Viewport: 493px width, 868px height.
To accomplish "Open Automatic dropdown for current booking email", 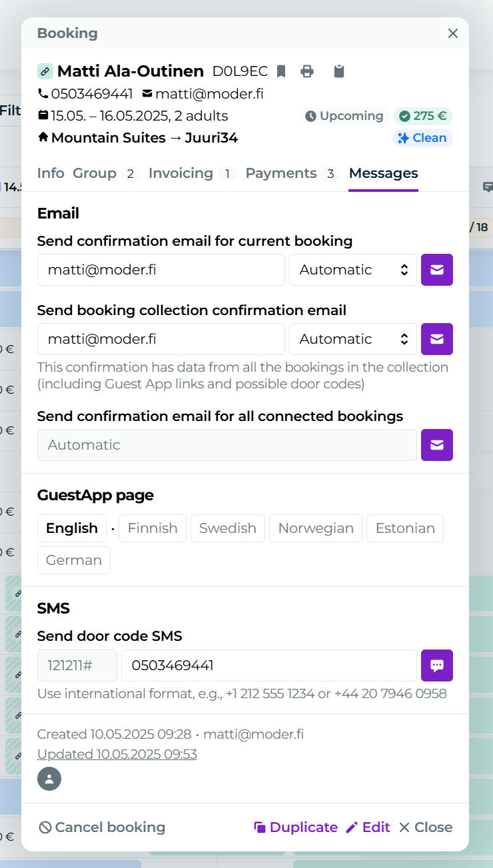I will coord(352,270).
